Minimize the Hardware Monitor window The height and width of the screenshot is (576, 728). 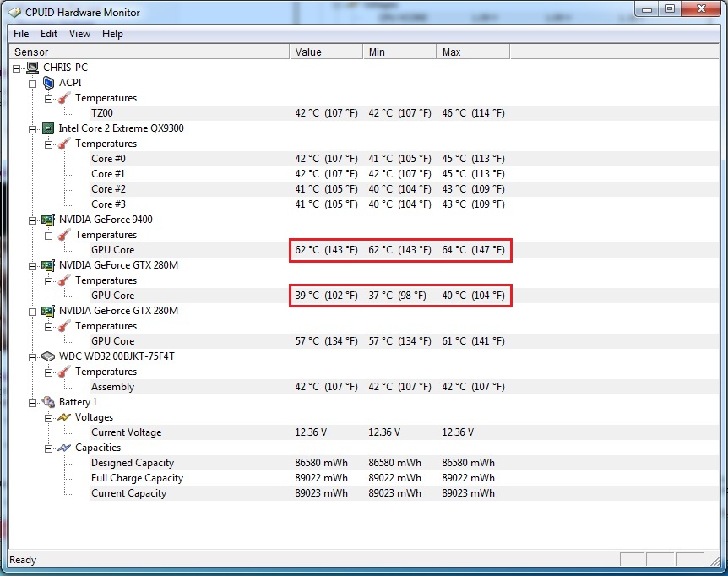(x=647, y=9)
